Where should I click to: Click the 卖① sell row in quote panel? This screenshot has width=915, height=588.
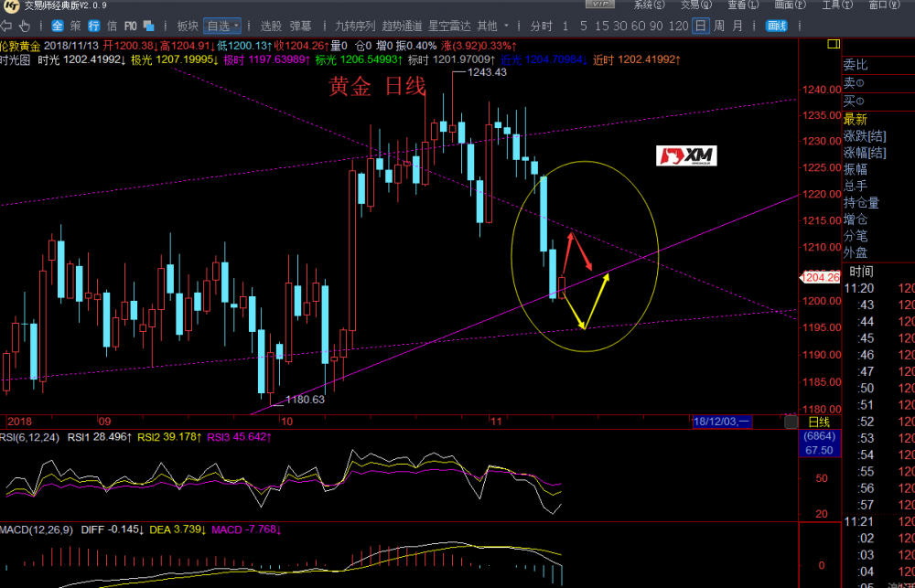pyautogui.click(x=853, y=83)
